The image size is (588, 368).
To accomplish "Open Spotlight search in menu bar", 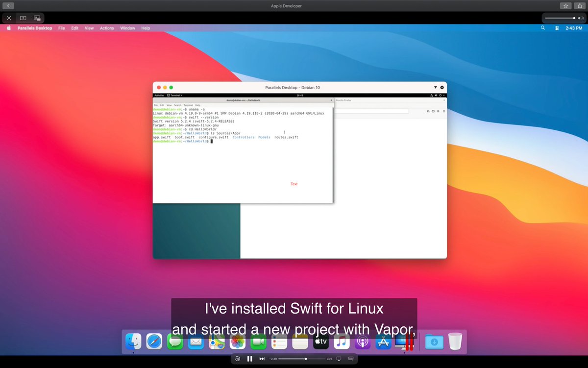I will pyautogui.click(x=542, y=28).
